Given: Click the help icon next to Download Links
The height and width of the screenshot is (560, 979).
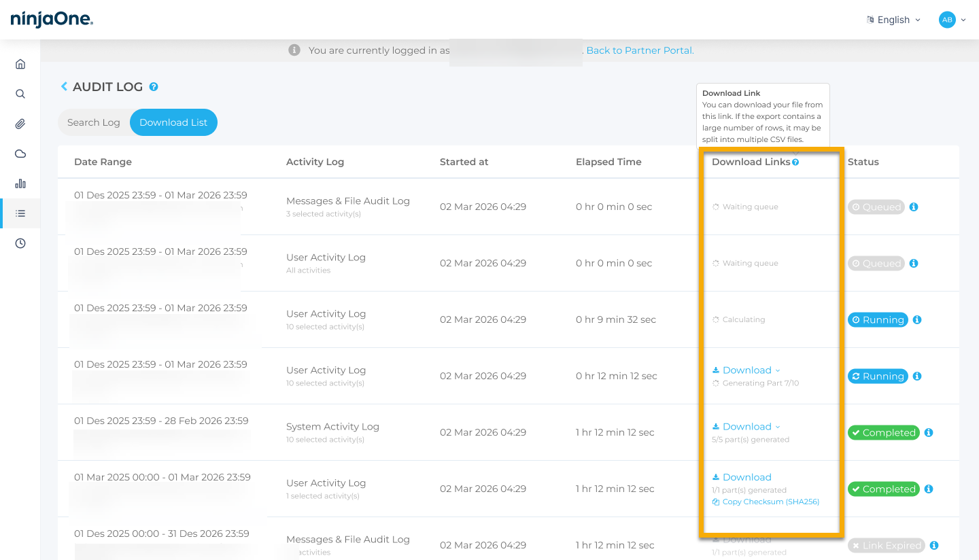Looking at the screenshot, I should click(x=795, y=162).
